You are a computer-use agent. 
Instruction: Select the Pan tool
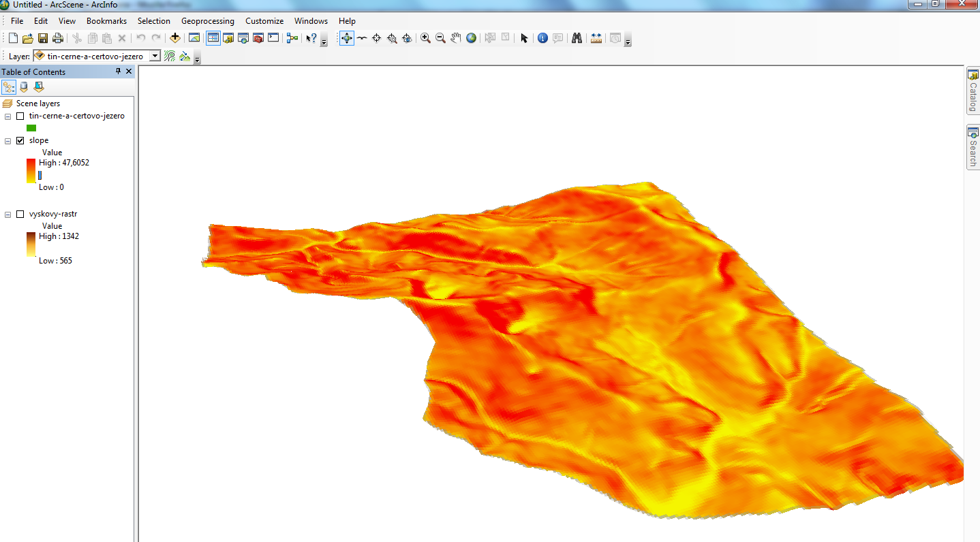[x=455, y=38]
